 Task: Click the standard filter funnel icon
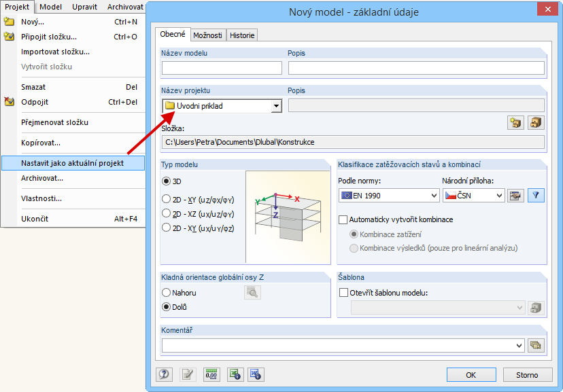click(536, 196)
